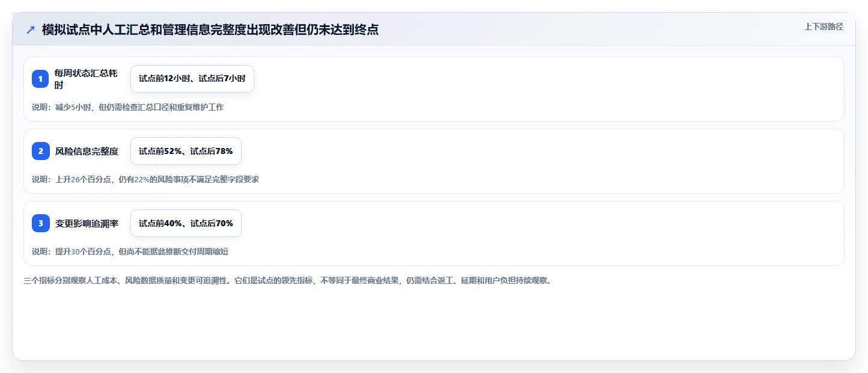
Task: Click the note 提升30个百分点，但尚不能据此推断
Action: tap(130, 251)
